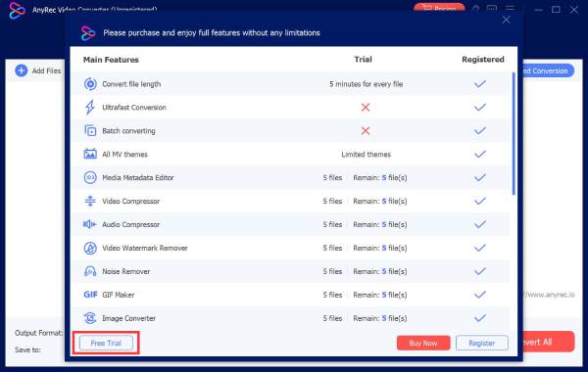Click the Trial column header
This screenshot has width=588, height=372.
coord(363,59)
